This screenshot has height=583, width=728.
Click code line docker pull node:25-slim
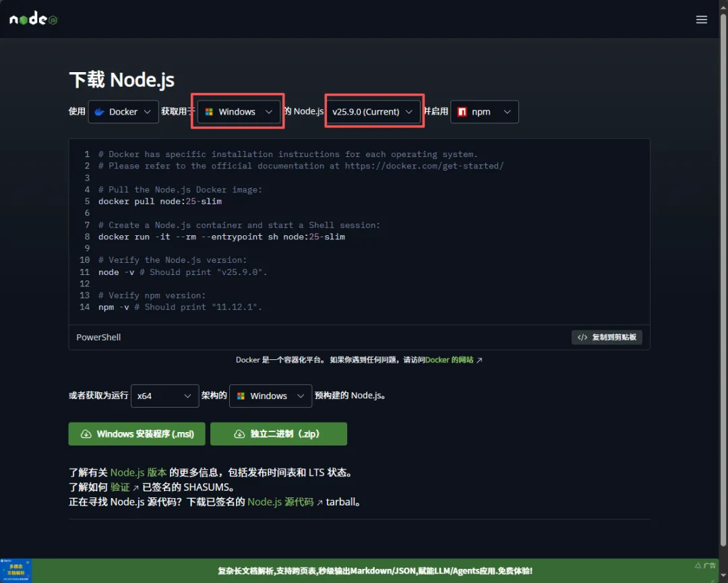tap(160, 202)
